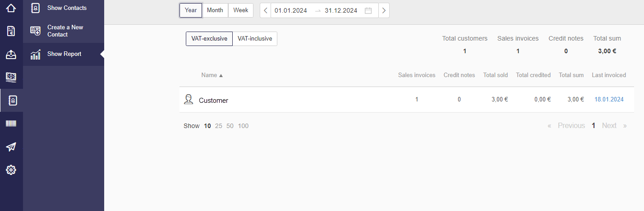Show 25 rows per page
The width and height of the screenshot is (644, 211).
click(219, 126)
